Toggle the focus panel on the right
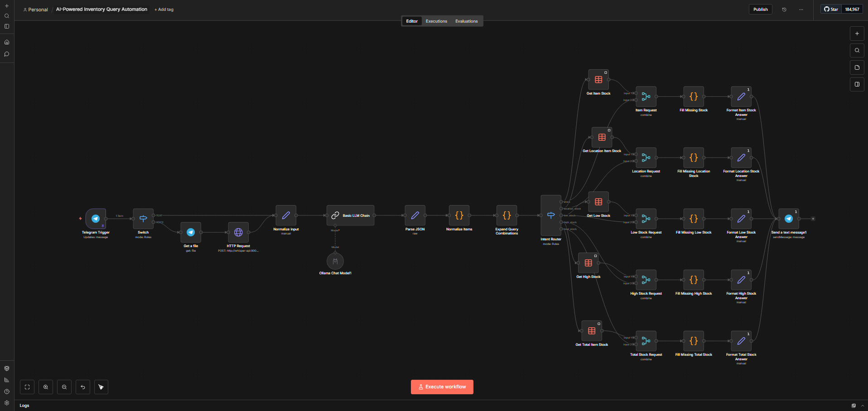The height and width of the screenshot is (411, 868). (x=857, y=84)
